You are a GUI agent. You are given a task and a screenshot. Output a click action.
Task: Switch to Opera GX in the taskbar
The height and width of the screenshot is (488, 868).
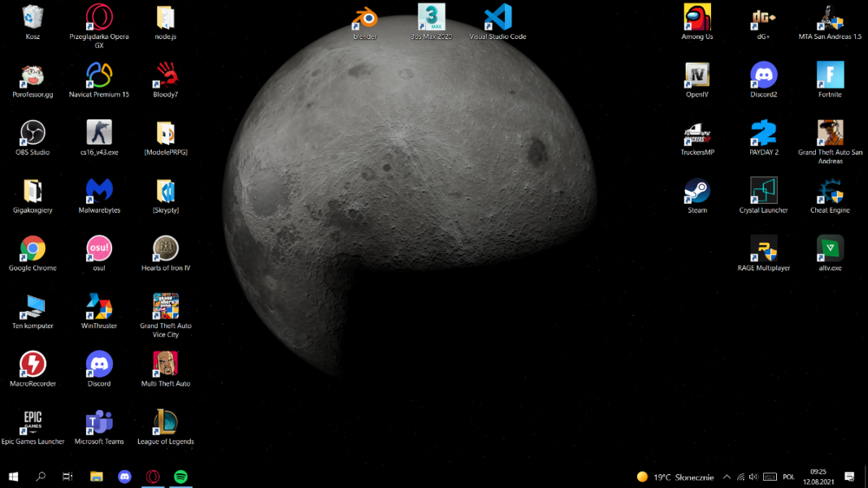(x=153, y=477)
